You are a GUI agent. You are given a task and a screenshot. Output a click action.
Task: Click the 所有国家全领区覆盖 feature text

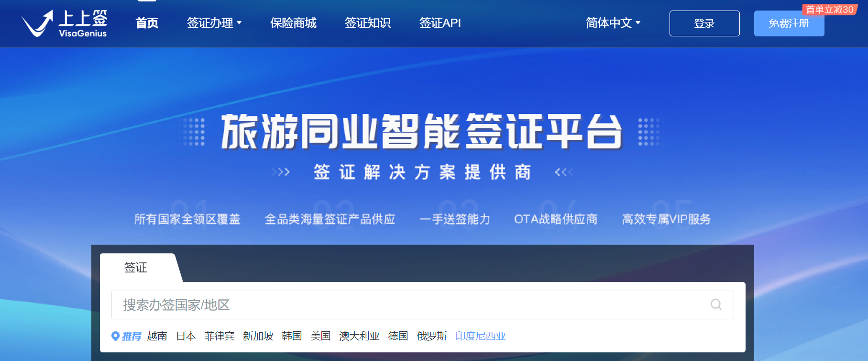187,219
